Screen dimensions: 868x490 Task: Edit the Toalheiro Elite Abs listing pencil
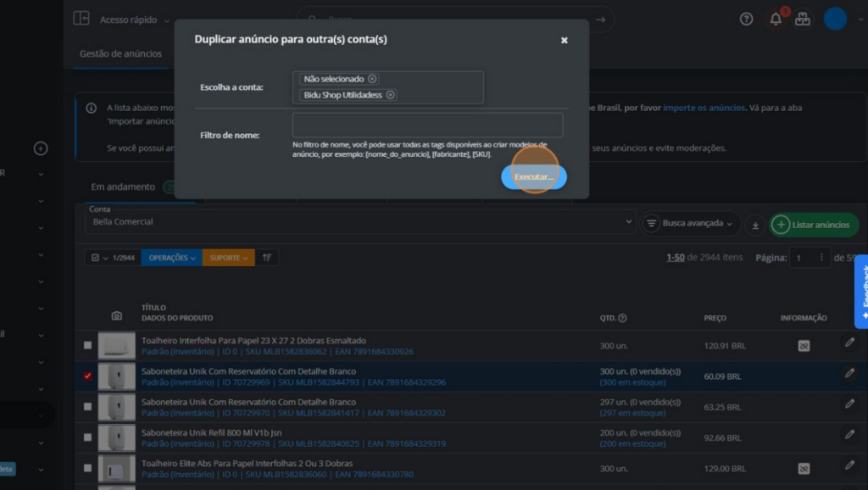click(x=849, y=465)
